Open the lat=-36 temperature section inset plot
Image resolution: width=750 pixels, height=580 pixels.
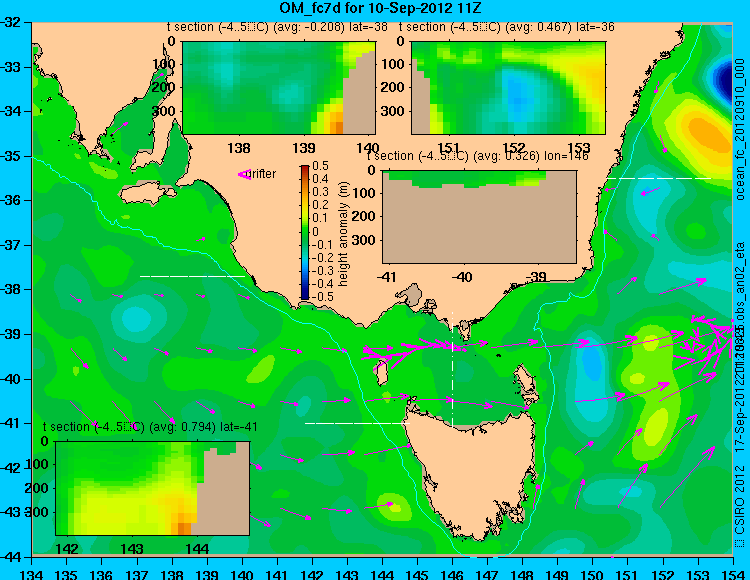click(x=508, y=88)
